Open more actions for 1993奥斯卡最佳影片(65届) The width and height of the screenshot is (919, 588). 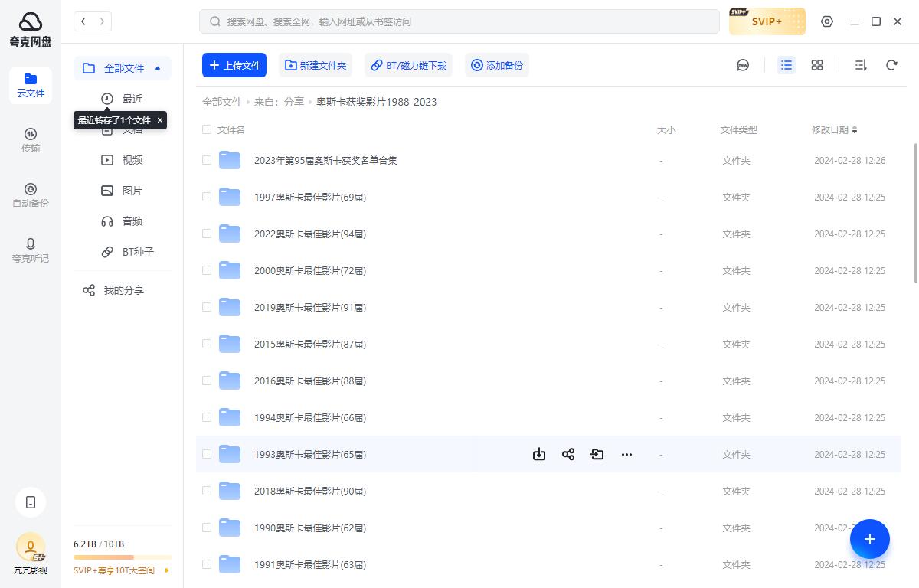626,454
